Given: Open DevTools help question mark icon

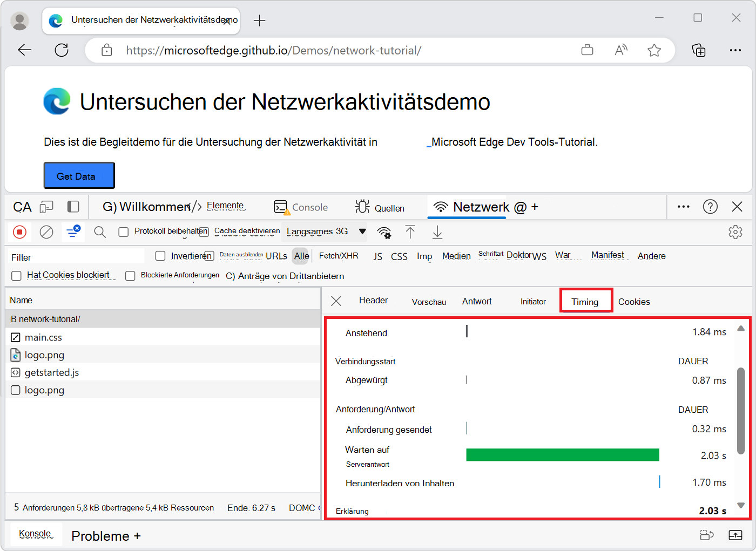Looking at the screenshot, I should pyautogui.click(x=710, y=207).
